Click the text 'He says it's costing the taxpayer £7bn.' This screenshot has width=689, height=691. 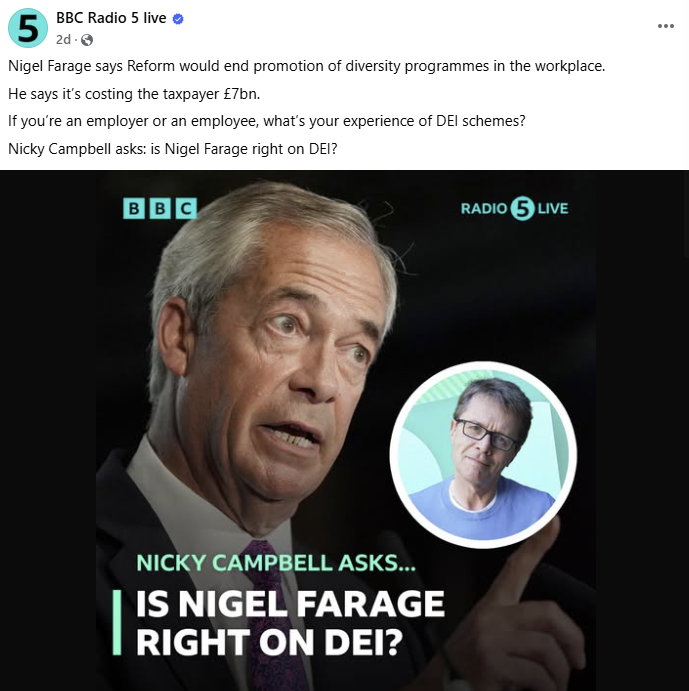(134, 94)
